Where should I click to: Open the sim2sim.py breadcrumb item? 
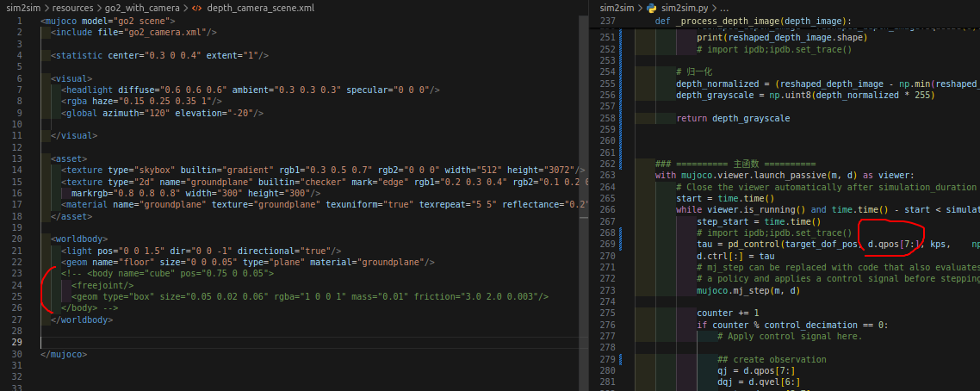pyautogui.click(x=683, y=8)
